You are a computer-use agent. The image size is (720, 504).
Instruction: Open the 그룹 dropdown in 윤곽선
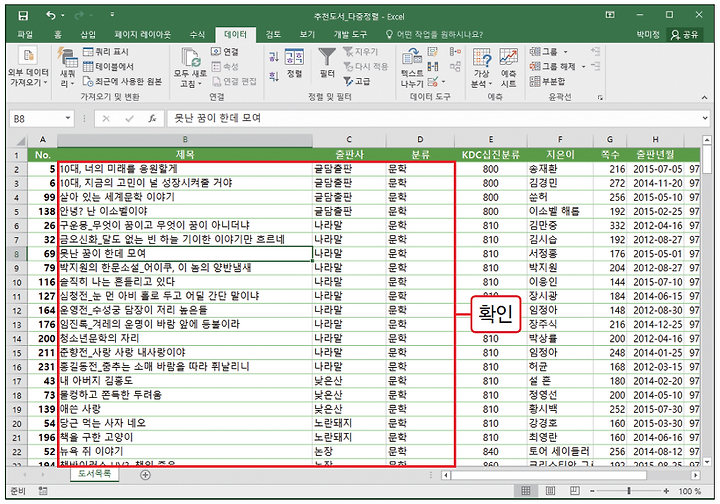click(x=565, y=52)
